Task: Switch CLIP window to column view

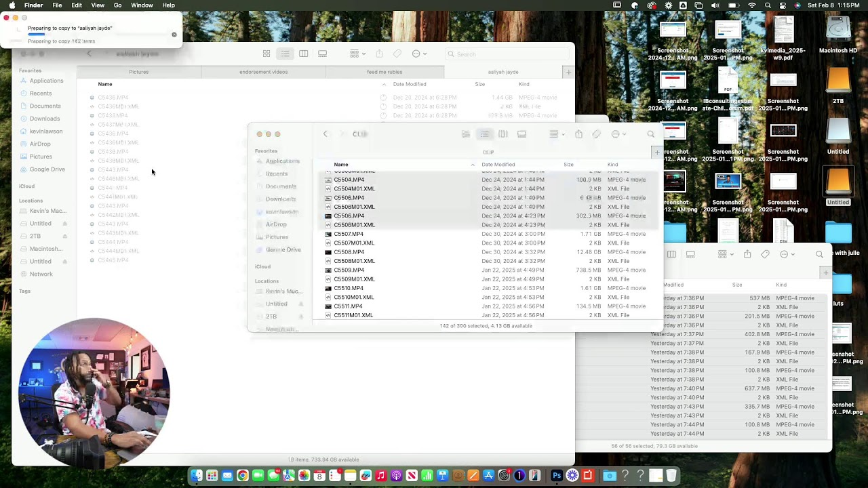Action: [x=503, y=134]
